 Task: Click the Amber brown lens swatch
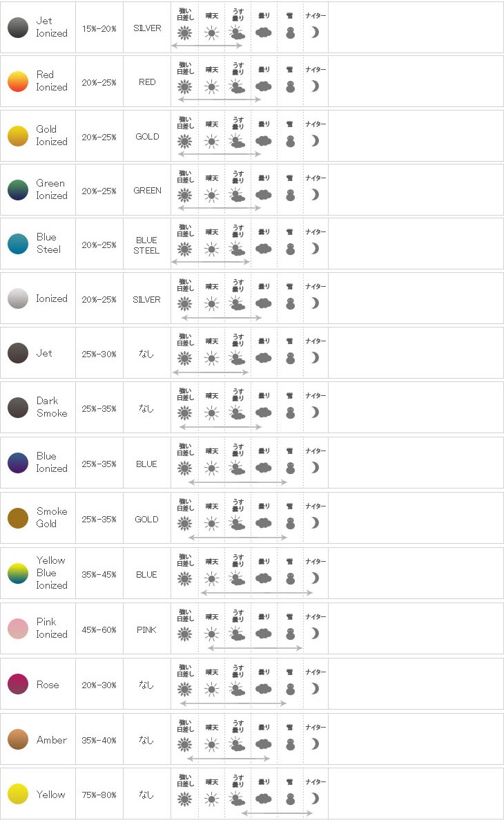pyautogui.click(x=18, y=739)
